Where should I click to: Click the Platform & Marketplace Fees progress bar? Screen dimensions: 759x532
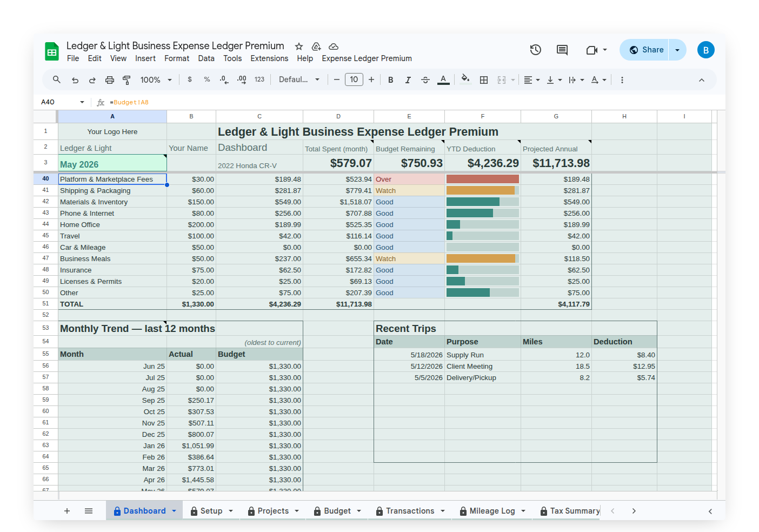click(483, 179)
